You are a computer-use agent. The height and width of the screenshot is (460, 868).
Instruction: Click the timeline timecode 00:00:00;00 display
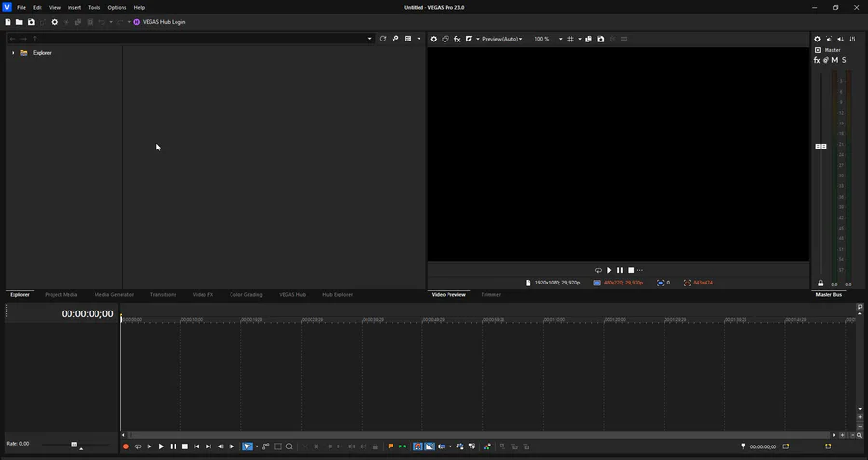(87, 314)
